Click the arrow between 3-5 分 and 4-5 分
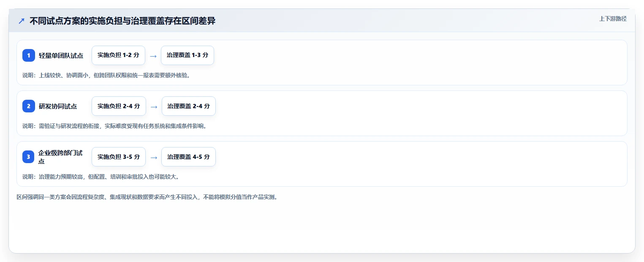Viewport: 644px width, 262px height. click(x=154, y=157)
